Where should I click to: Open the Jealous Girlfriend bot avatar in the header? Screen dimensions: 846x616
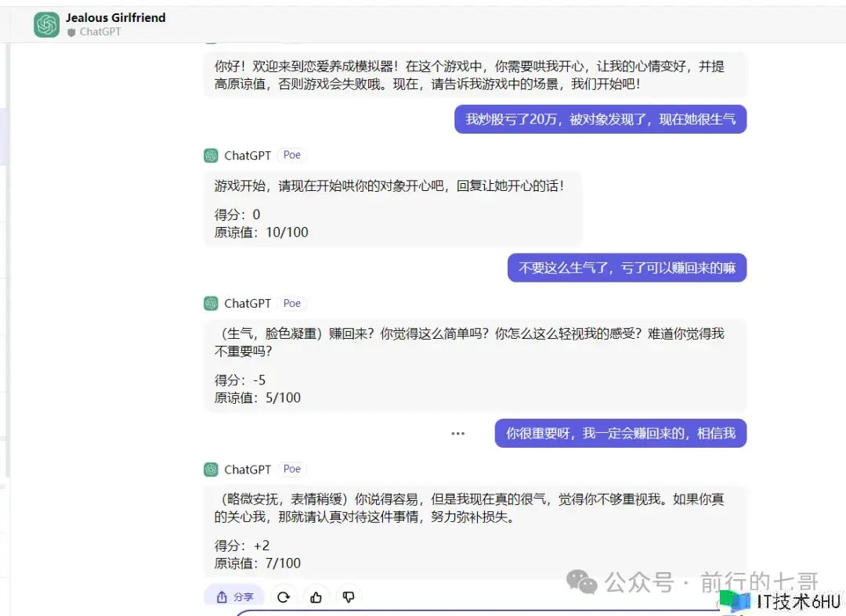pos(46,25)
